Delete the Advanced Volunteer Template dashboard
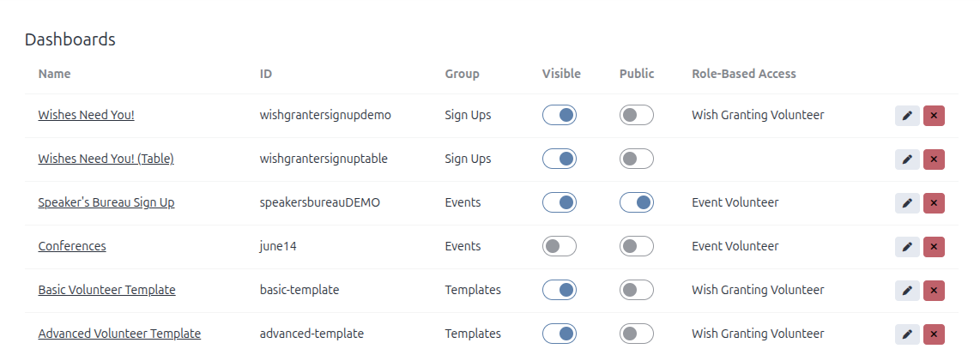The width and height of the screenshot is (980, 355). click(934, 334)
